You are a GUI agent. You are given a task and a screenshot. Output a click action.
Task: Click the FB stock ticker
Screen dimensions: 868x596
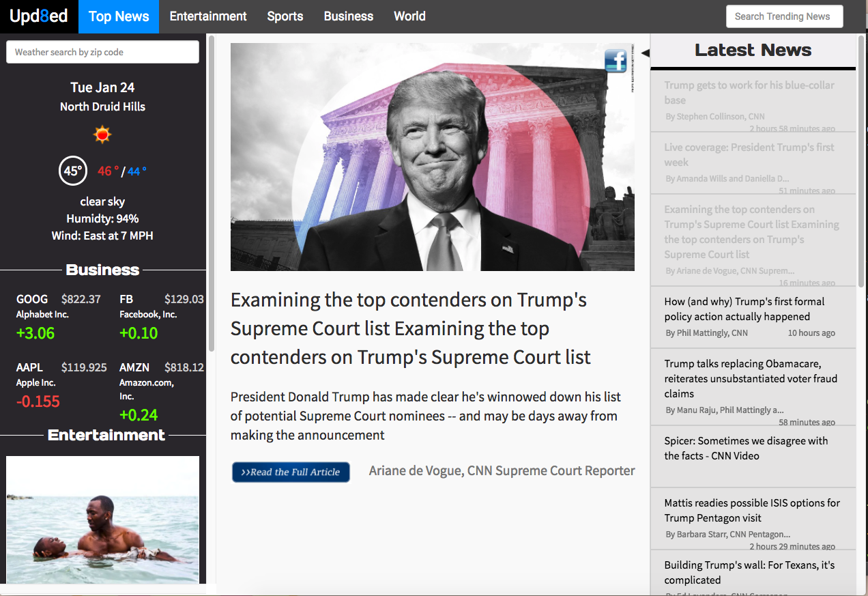126,299
